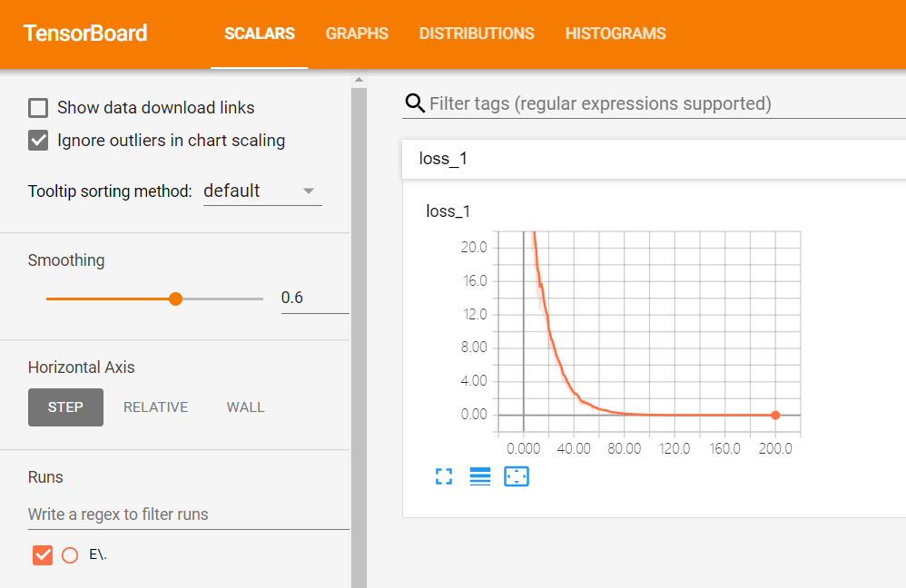Untick the E\. run checkbox

(x=43, y=555)
